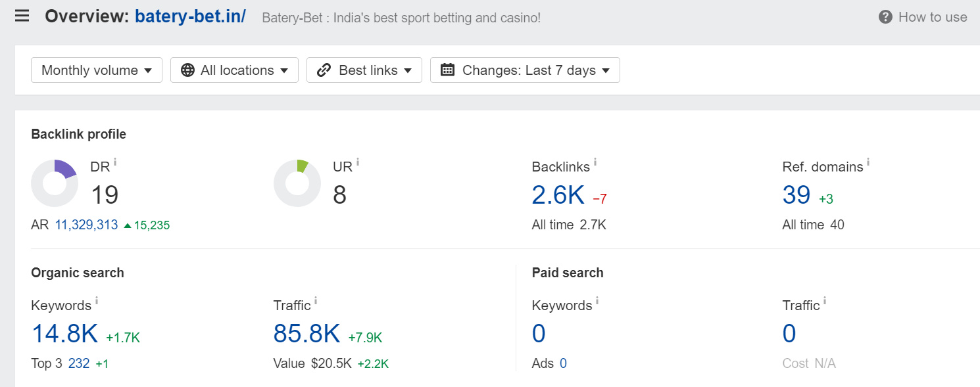This screenshot has height=387, width=980.
Task: Click the organic Traffic info icon
Action: (x=316, y=300)
